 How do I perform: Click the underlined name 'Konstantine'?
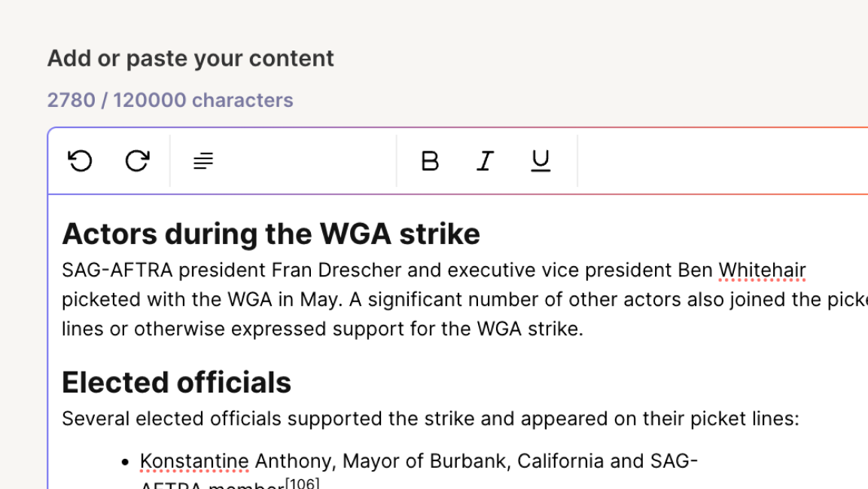[x=194, y=461]
